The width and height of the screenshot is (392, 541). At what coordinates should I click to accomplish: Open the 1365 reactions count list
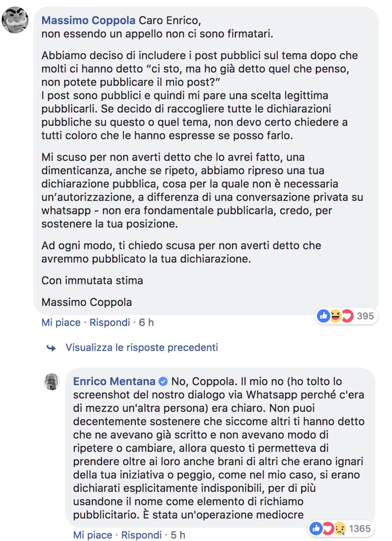tap(360, 528)
